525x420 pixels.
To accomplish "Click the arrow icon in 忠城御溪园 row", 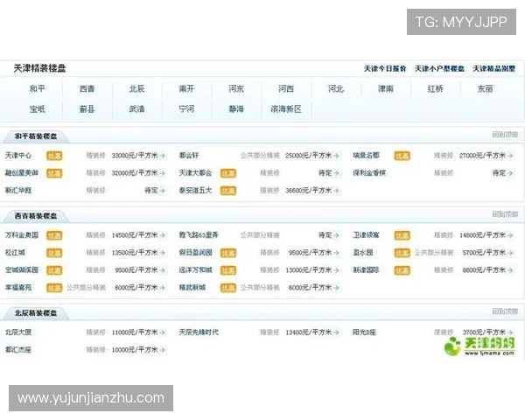I will coord(163,270).
